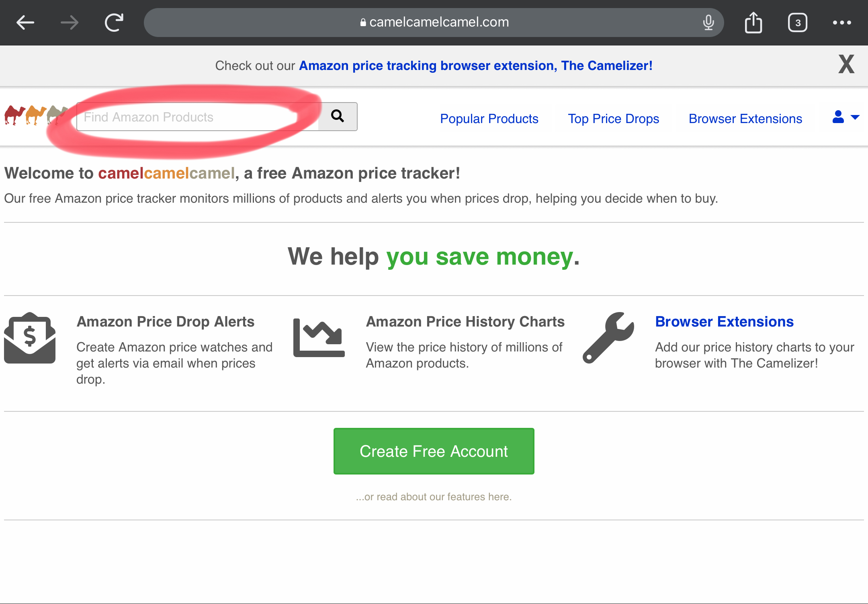The width and height of the screenshot is (868, 604).
Task: Click the We help you save money headline
Action: (x=434, y=257)
